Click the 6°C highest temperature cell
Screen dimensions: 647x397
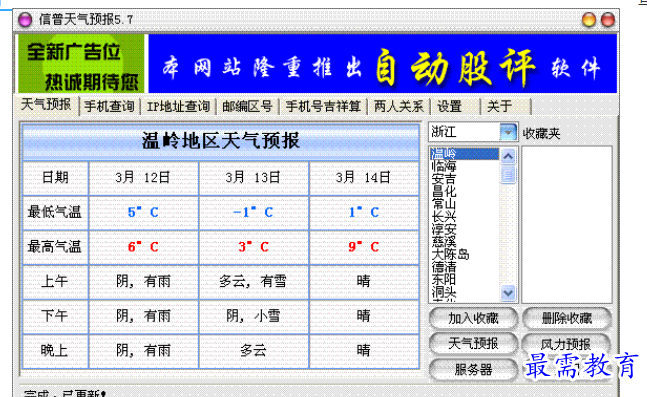pos(143,247)
